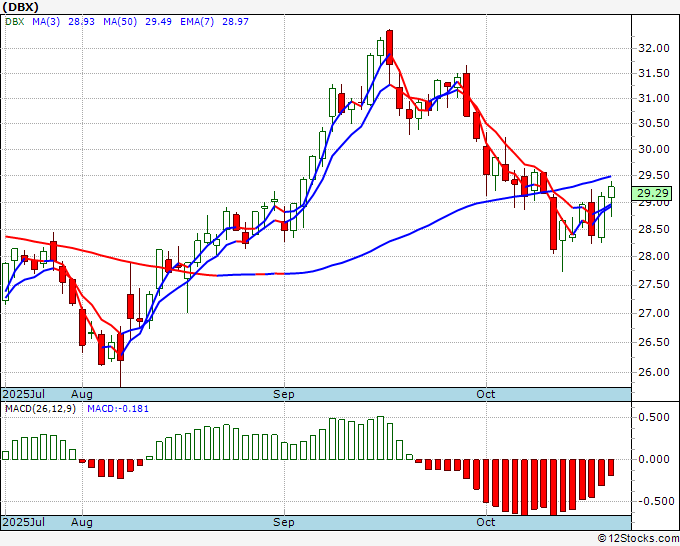Click the Aug label on MACD axis
This screenshot has height=546, width=680.
[82, 522]
